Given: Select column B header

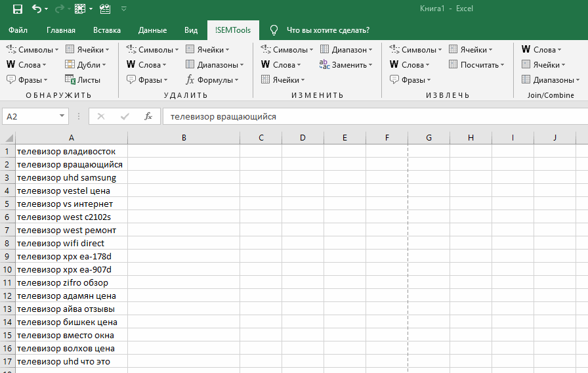Looking at the screenshot, I should pyautogui.click(x=184, y=138).
